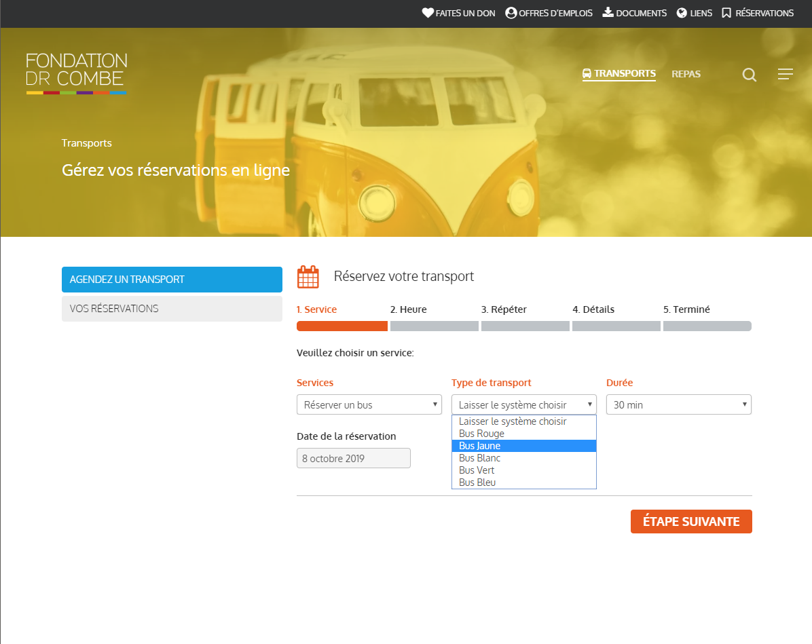Click step 5. Terminé label
Screen dimensions: 812x644
[x=686, y=309]
